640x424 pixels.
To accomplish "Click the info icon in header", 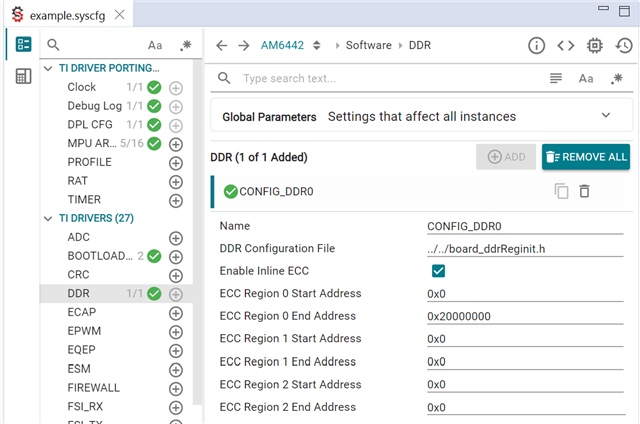I will (536, 45).
